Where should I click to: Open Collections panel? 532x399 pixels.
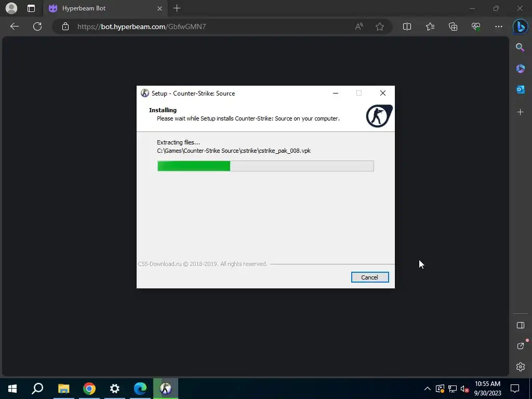click(453, 26)
